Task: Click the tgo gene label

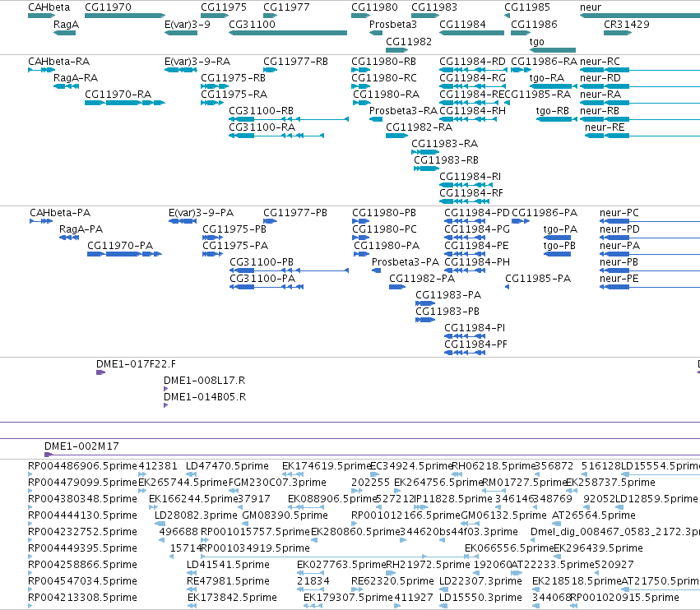Action: pos(537,41)
